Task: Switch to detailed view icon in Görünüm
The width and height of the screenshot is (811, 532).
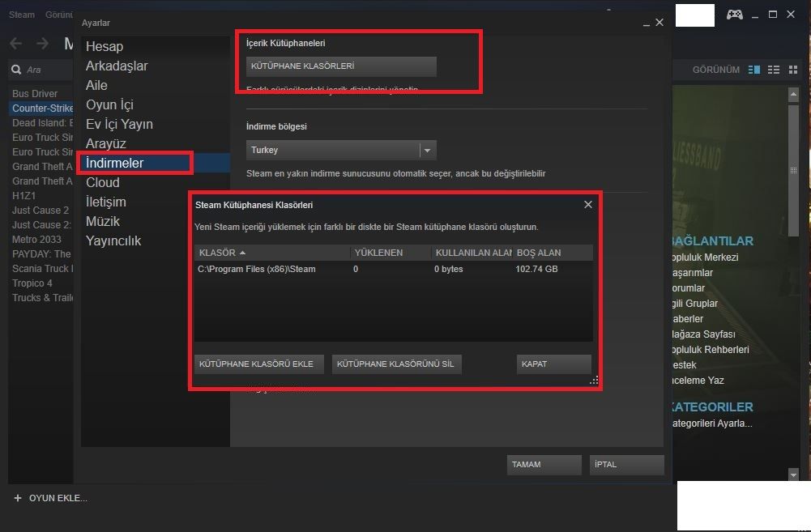Action: [754, 70]
